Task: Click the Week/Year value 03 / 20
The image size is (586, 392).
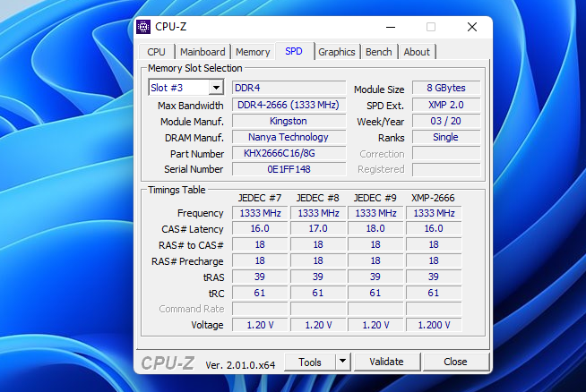Action: [x=446, y=121]
